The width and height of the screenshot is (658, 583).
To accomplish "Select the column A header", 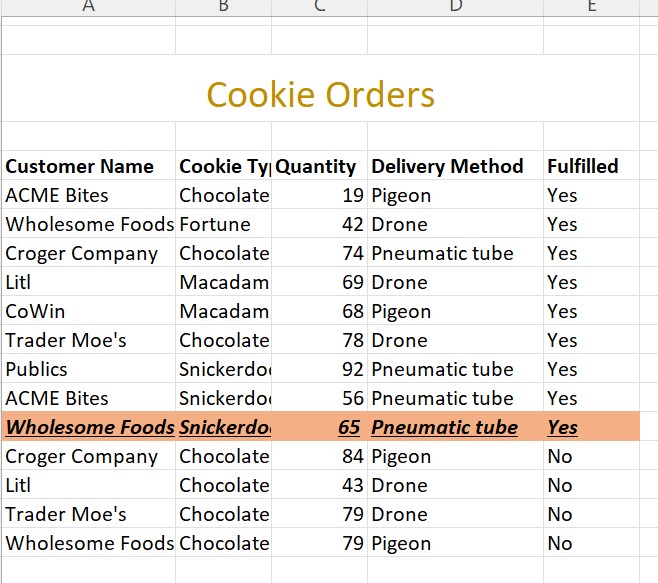I will pos(88,7).
